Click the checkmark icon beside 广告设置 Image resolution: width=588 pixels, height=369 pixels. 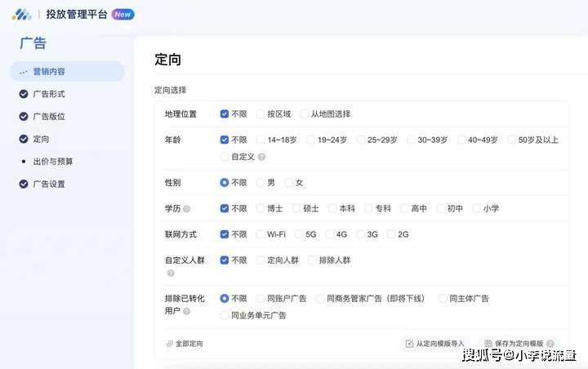point(23,184)
